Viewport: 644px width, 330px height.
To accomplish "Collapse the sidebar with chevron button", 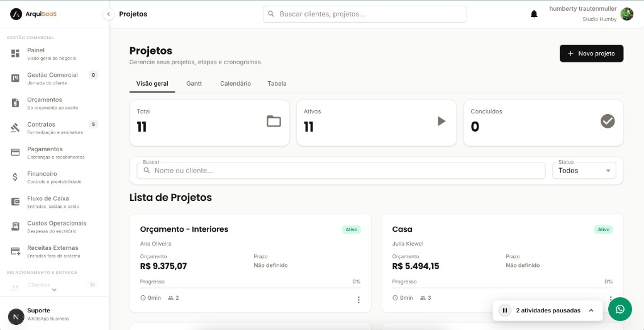I will 108,14.
